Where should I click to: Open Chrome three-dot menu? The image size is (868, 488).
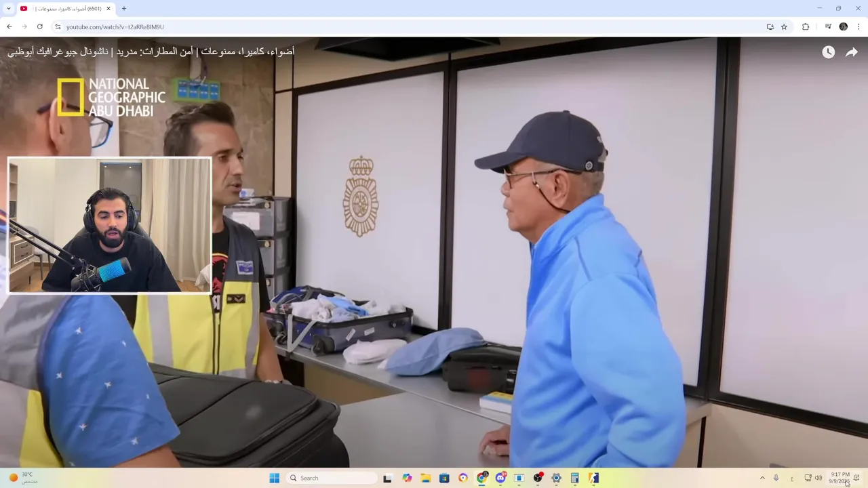(x=859, y=26)
